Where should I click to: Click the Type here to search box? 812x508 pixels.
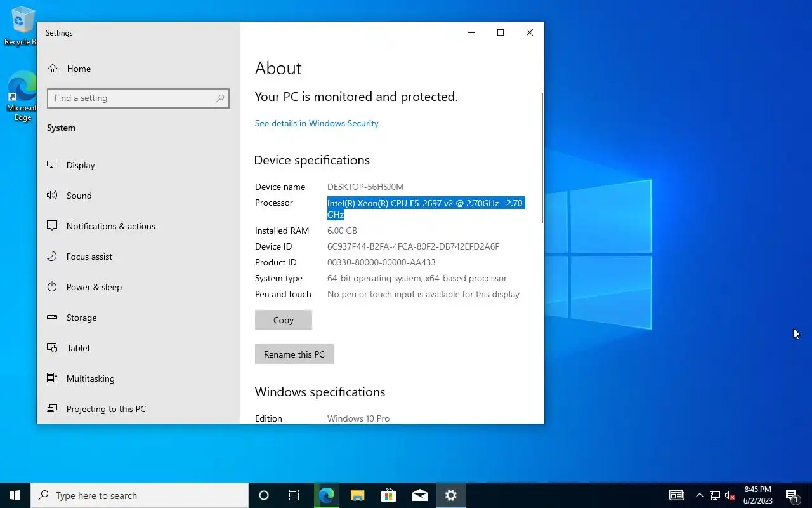point(140,495)
